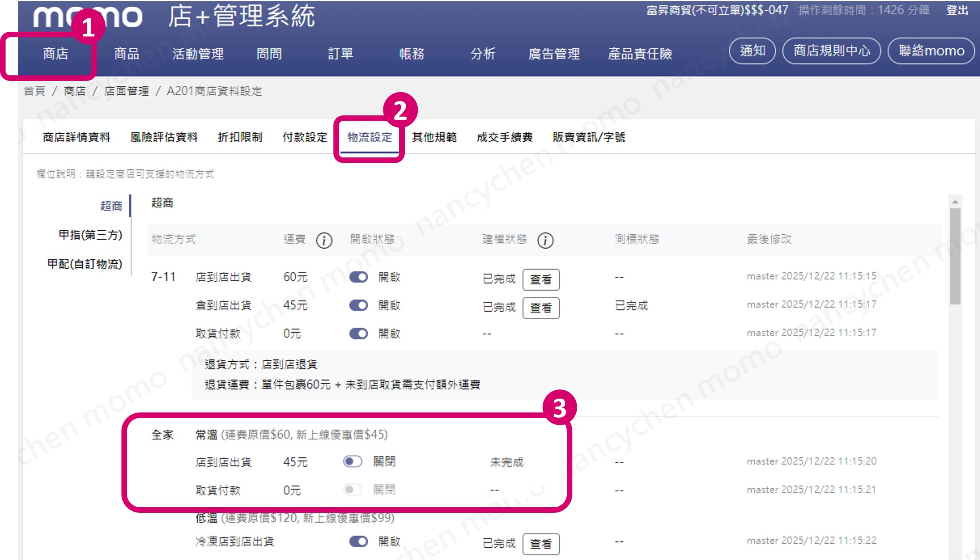Open the 商品 main menu
The width and height of the screenshot is (980, 560).
click(x=127, y=54)
